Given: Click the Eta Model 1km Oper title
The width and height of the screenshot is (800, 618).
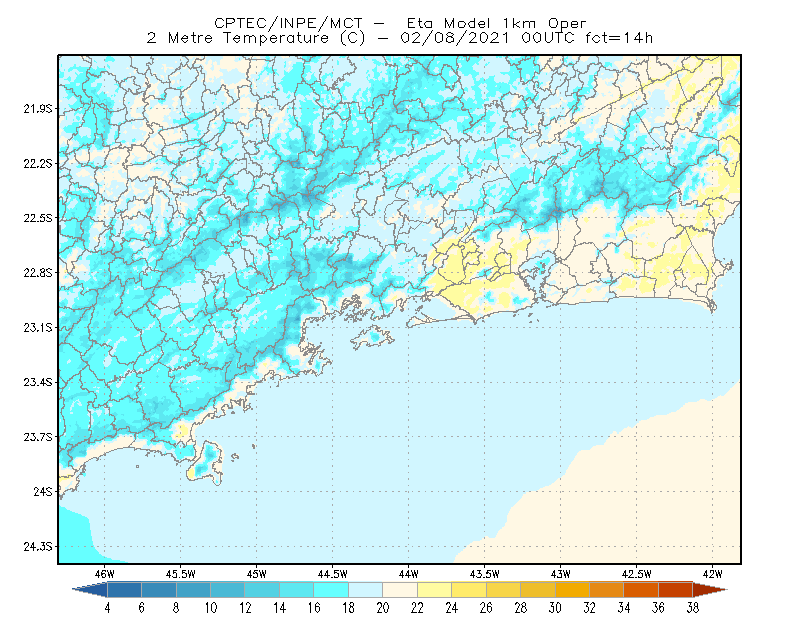Looking at the screenshot, I should point(496,23).
